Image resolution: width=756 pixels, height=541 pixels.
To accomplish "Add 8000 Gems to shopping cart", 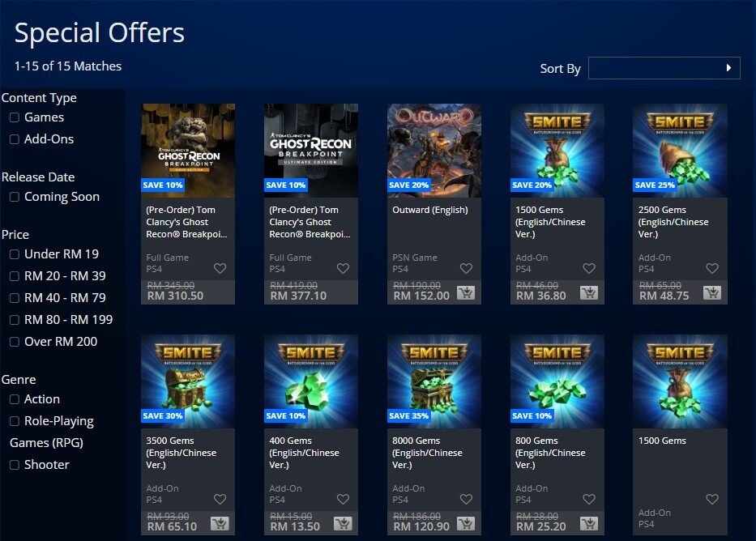I will [x=466, y=524].
